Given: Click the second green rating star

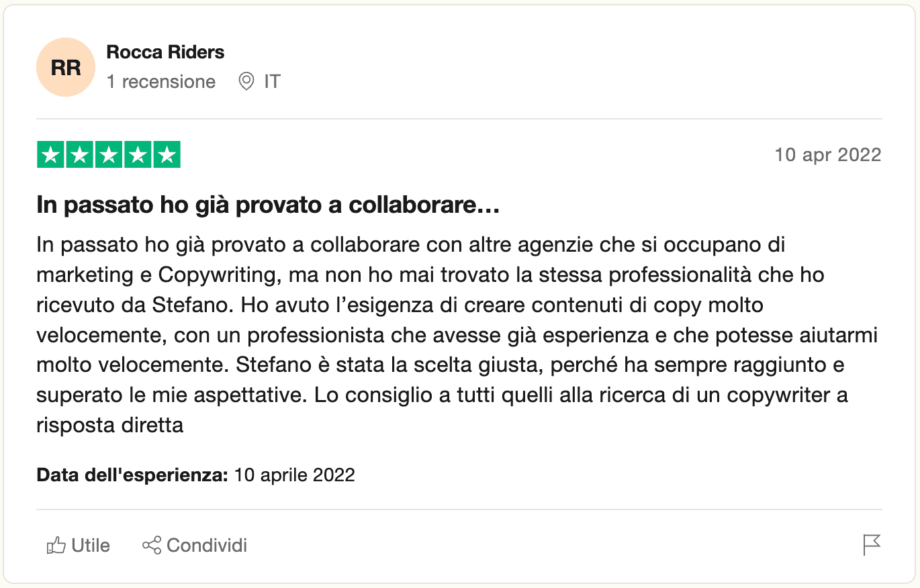Looking at the screenshot, I should [79, 154].
